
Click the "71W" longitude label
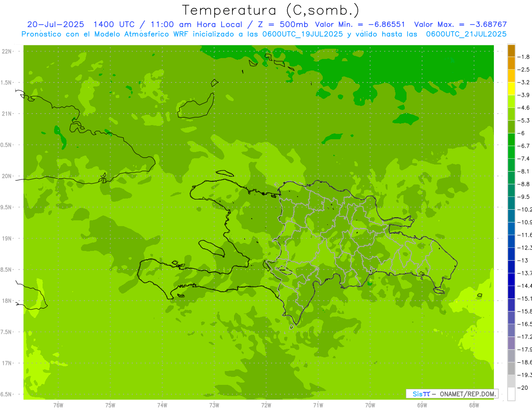pos(318,405)
